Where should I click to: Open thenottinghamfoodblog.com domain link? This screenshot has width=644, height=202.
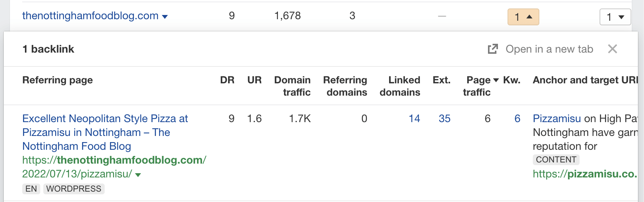tap(90, 16)
